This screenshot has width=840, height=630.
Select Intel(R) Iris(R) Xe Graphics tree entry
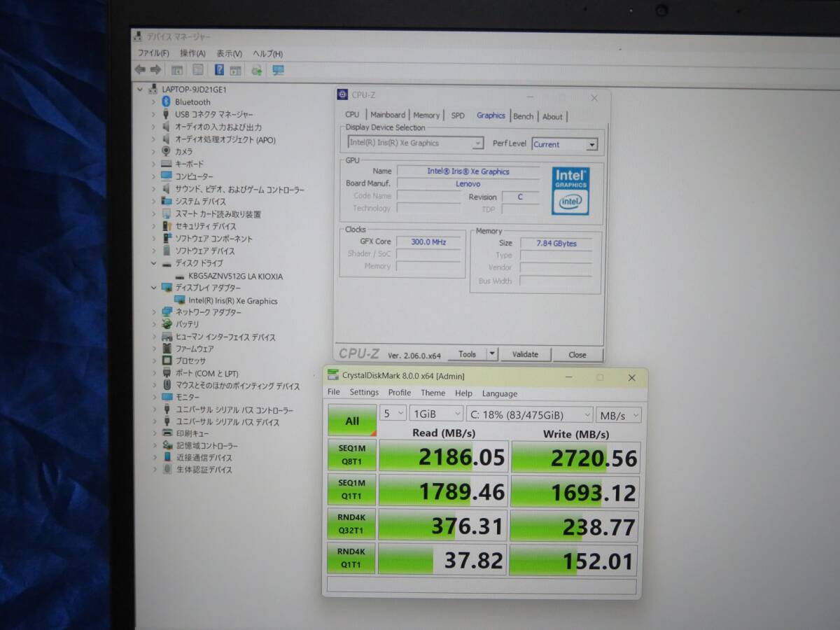(233, 300)
